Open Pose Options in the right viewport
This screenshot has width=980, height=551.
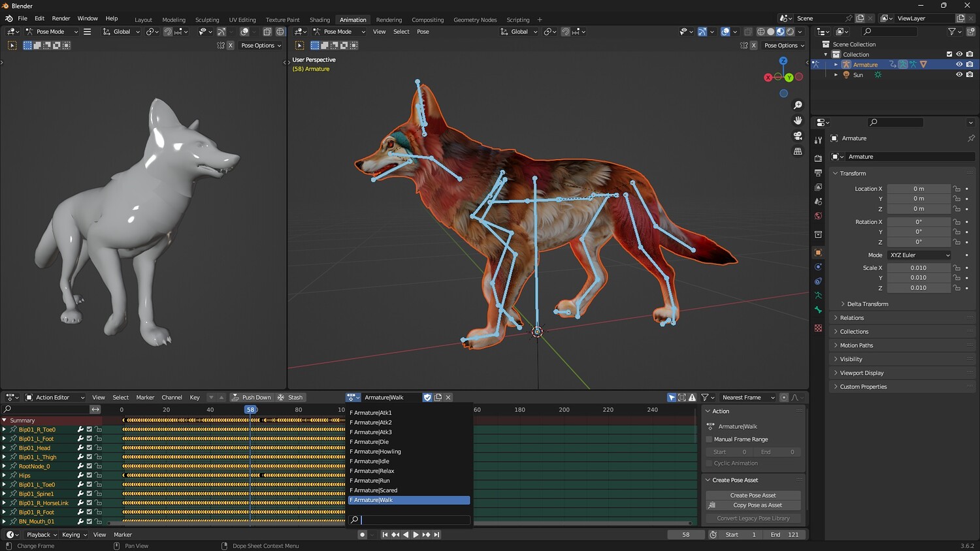point(784,46)
